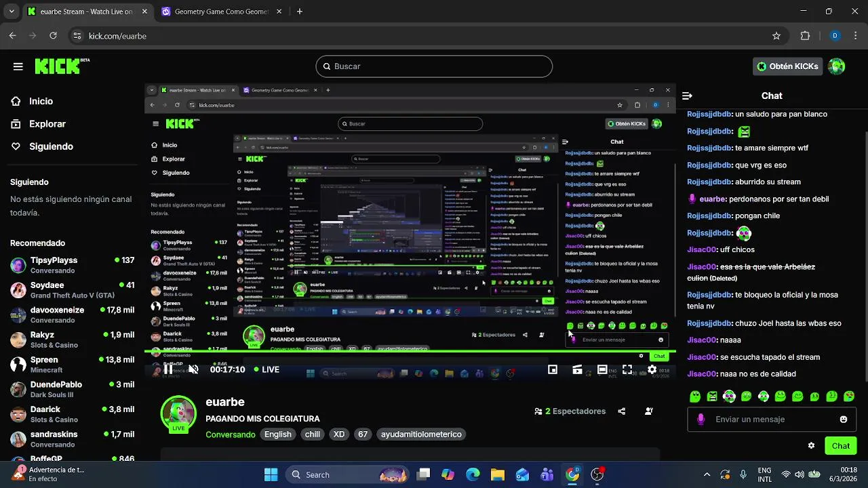Select the English tag
The width and height of the screenshot is (868, 488).
(x=278, y=434)
